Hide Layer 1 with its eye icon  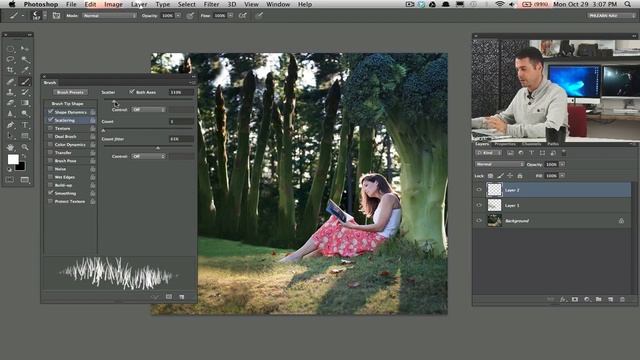click(479, 205)
